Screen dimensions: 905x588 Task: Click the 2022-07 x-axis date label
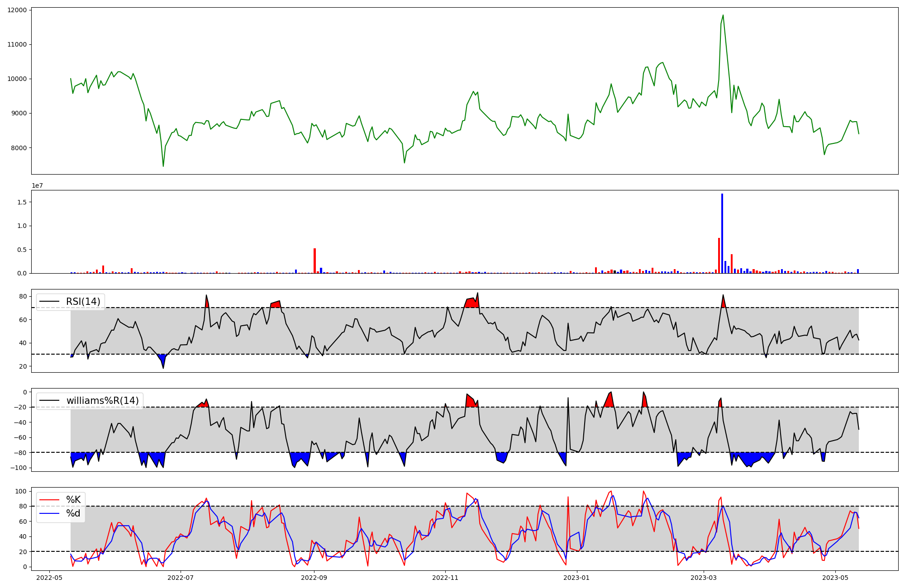181,578
